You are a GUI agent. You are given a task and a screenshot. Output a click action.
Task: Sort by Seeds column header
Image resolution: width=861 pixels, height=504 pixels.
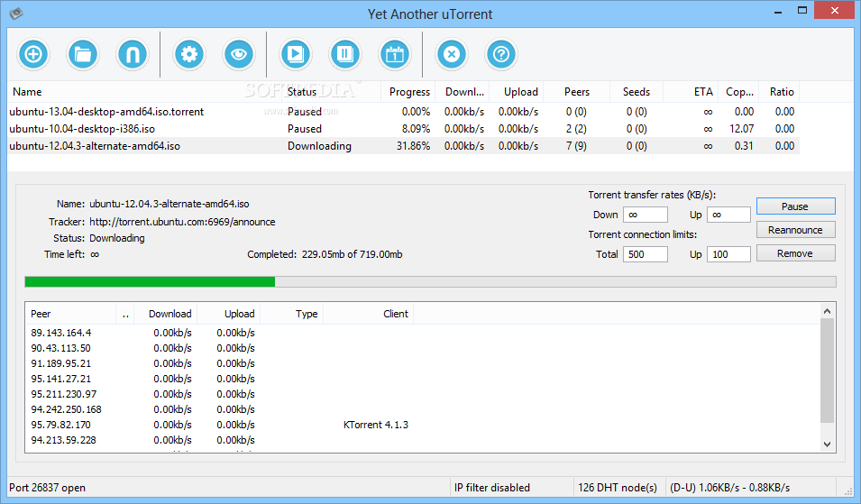tap(636, 92)
